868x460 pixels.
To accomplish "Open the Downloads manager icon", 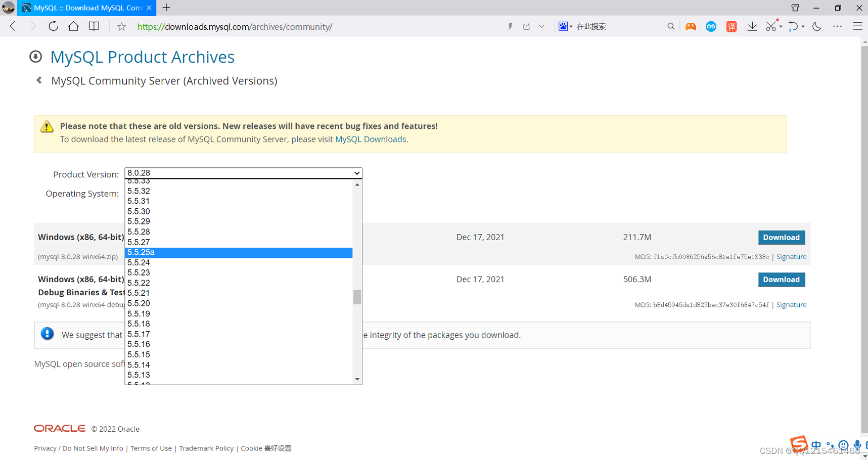I will [x=752, y=26].
